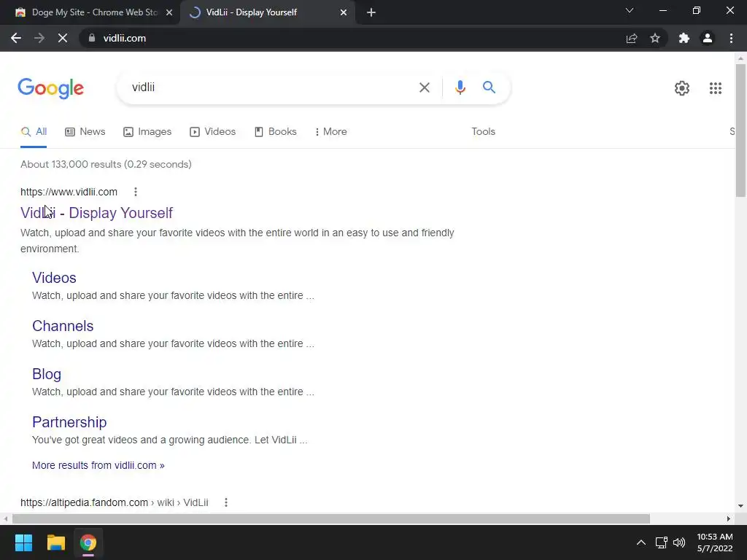
Task: Select the All results tab
Action: [34, 131]
